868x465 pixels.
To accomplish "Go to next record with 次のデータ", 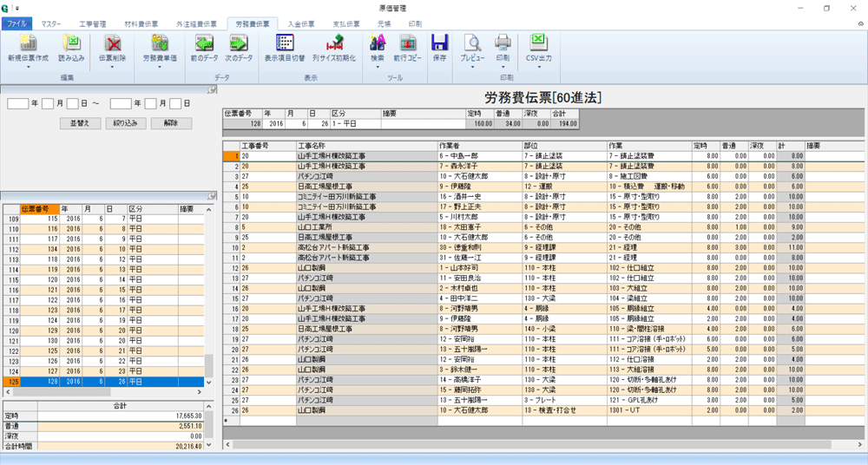I will tap(239, 43).
